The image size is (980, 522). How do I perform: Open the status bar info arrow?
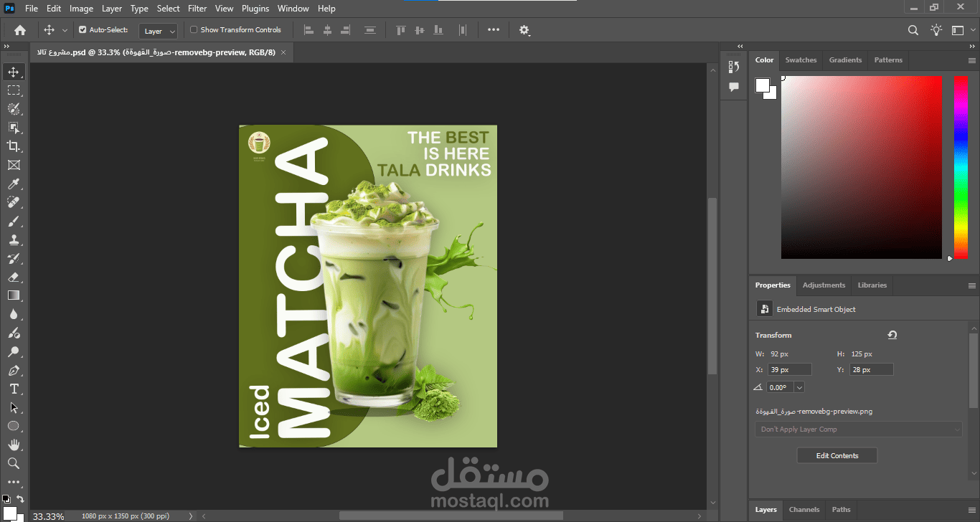[190, 516]
